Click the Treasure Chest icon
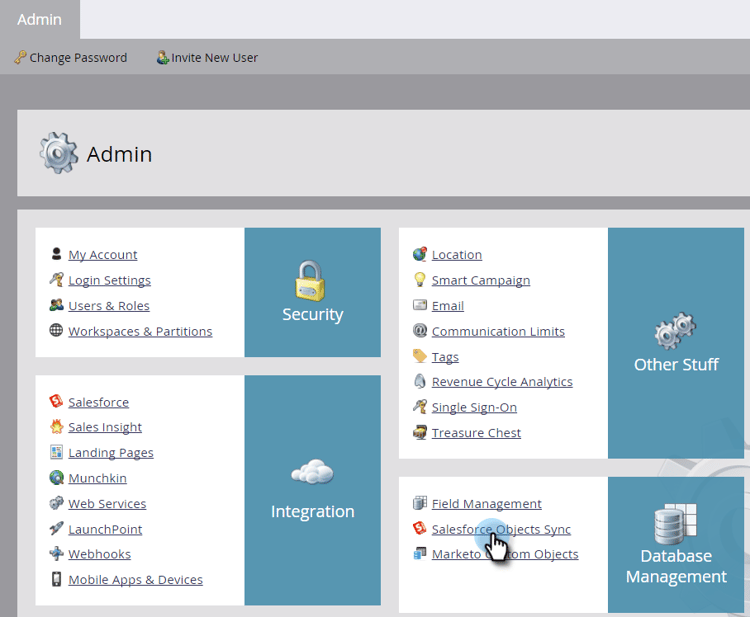 pos(420,432)
